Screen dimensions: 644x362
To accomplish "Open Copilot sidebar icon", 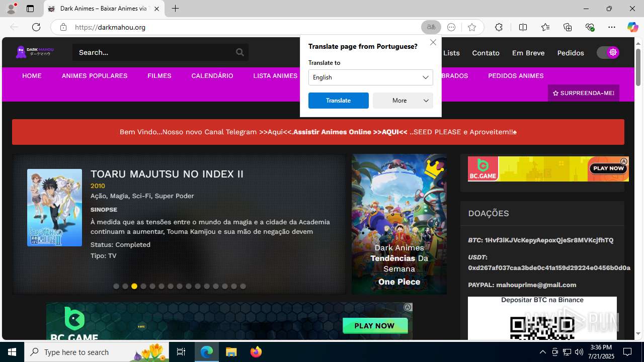I will click(x=632, y=27).
